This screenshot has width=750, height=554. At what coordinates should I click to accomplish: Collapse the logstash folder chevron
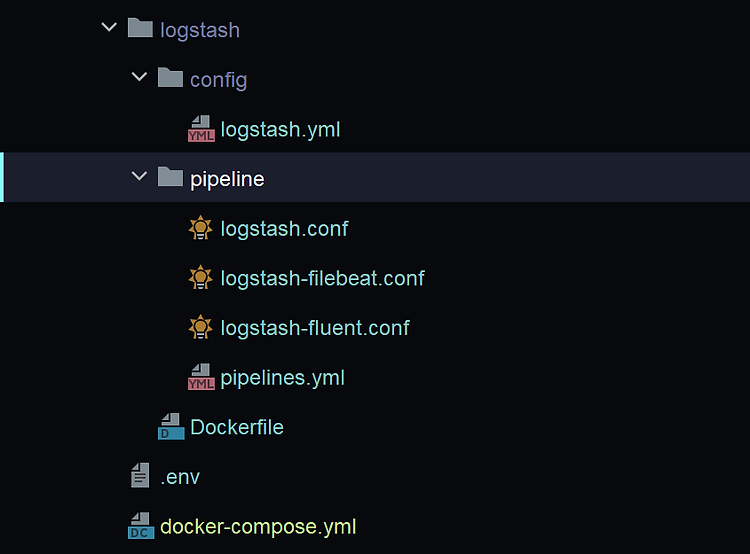click(x=109, y=29)
